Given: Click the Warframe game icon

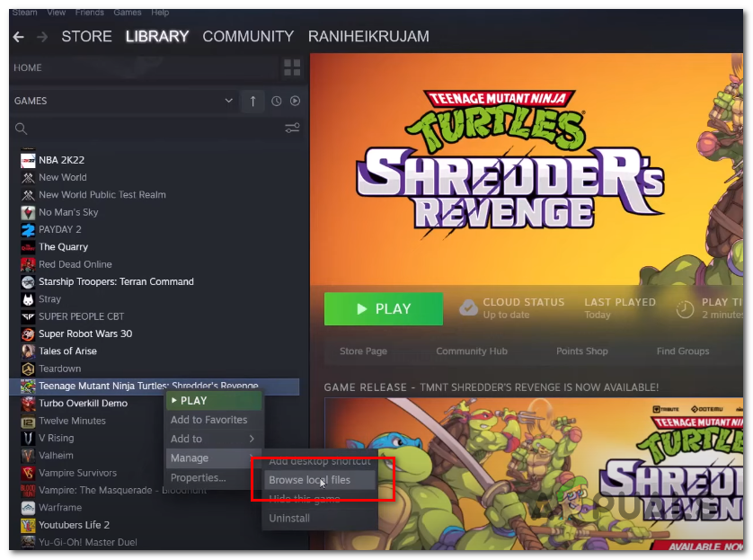Looking at the screenshot, I should click(28, 508).
